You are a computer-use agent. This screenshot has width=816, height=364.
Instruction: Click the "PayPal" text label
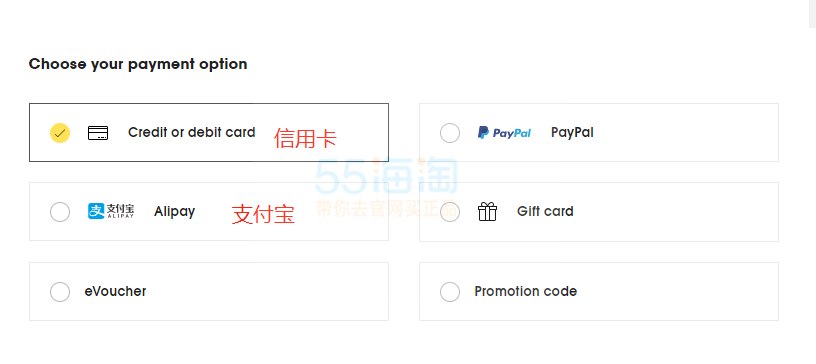pos(572,133)
